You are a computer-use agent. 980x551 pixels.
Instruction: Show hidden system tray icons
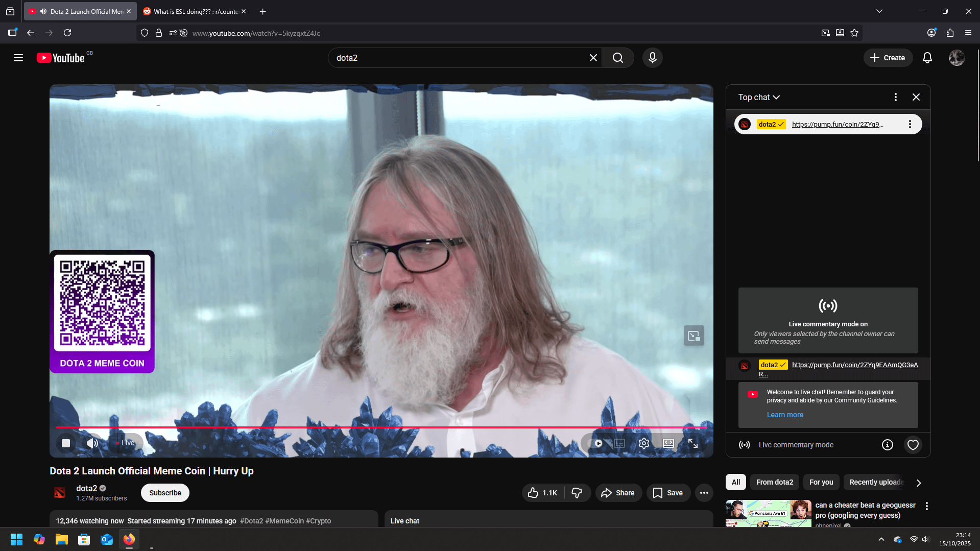coord(881,539)
